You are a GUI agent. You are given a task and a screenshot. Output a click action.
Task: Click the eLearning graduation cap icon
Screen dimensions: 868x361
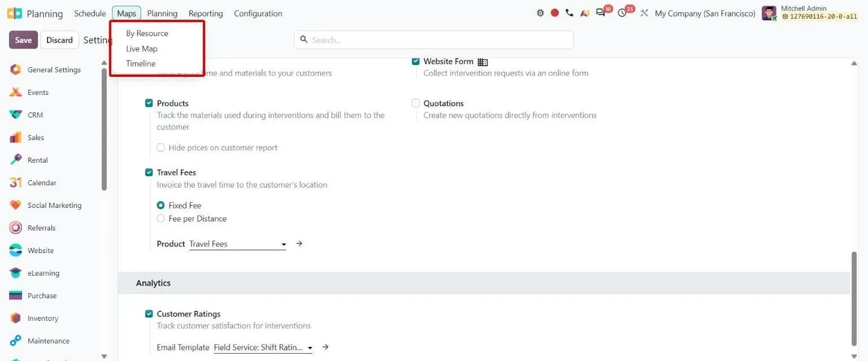[x=16, y=273]
